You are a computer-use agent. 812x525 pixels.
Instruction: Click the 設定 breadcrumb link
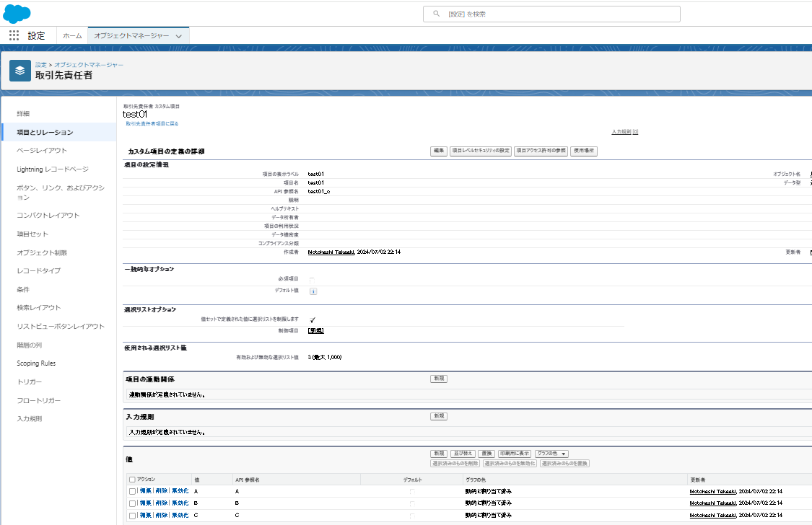[41, 65]
